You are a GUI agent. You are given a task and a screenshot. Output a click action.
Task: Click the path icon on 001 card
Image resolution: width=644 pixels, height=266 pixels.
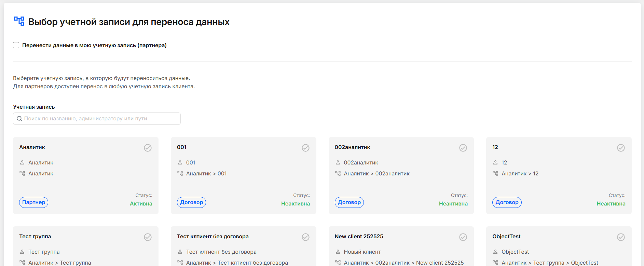click(x=180, y=173)
